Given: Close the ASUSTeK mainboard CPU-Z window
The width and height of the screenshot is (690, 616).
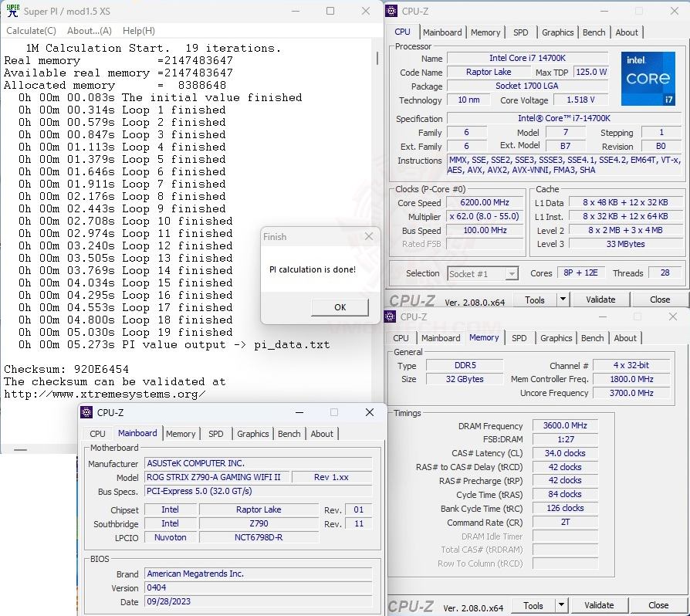Looking at the screenshot, I should click(370, 413).
